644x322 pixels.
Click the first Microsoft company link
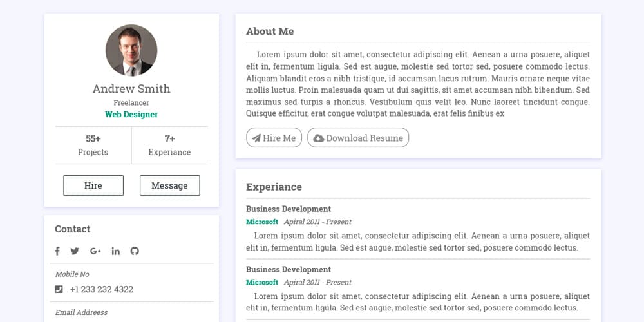click(262, 222)
